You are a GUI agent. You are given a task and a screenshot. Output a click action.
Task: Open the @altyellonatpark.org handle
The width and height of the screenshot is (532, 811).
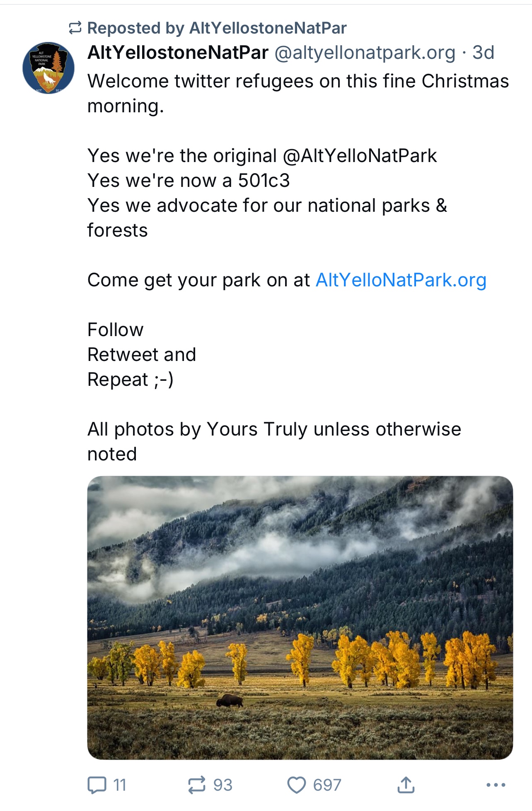click(365, 53)
